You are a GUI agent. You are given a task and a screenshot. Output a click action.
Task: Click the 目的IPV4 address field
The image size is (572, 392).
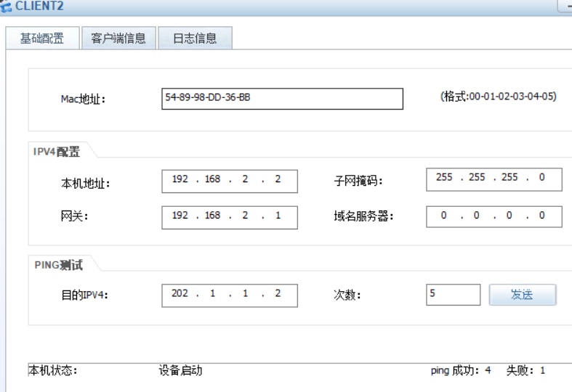tap(230, 295)
